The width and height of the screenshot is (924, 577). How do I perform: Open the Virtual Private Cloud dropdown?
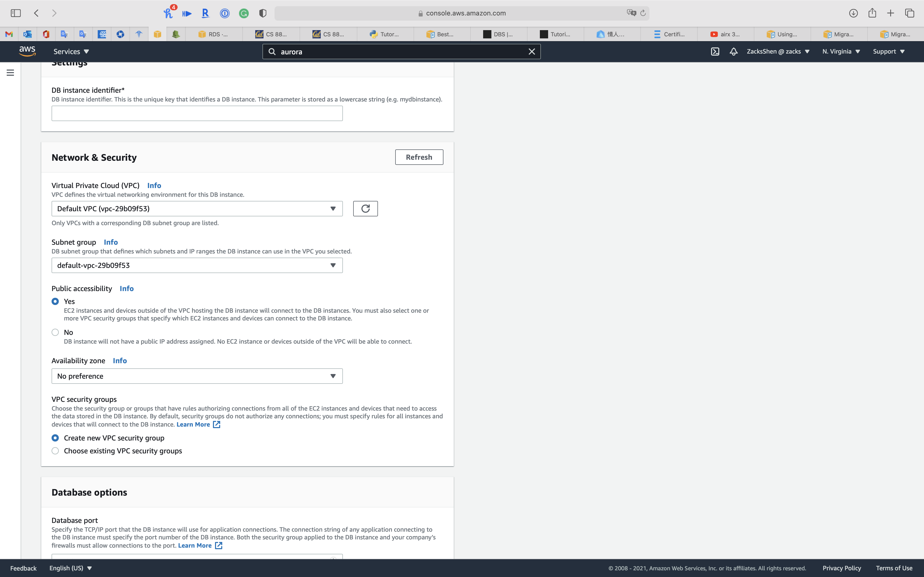coord(197,209)
